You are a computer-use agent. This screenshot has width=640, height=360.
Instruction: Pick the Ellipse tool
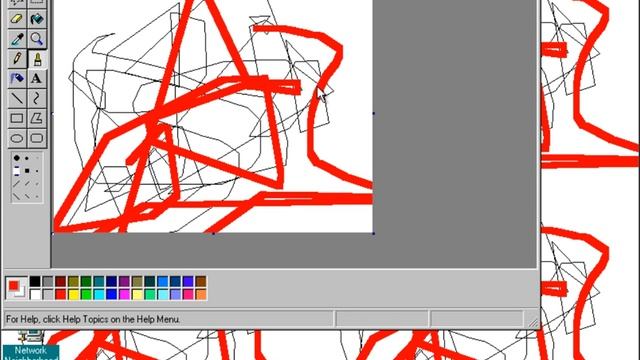pos(17,138)
